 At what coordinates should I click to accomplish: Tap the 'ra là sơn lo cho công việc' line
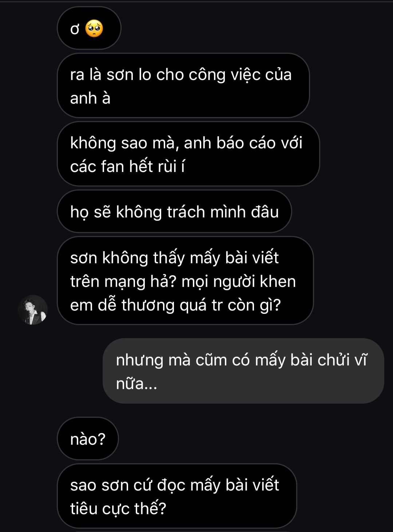coord(181,75)
